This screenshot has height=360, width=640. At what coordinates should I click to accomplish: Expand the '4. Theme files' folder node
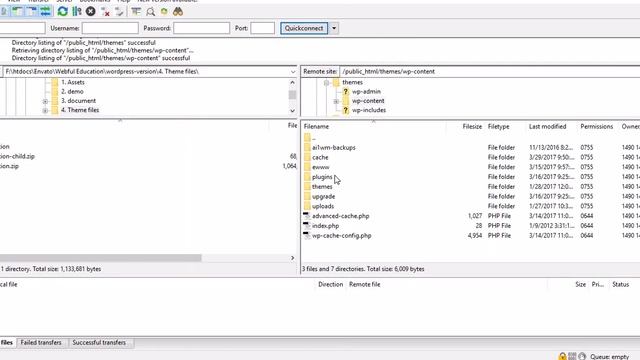coord(45,111)
